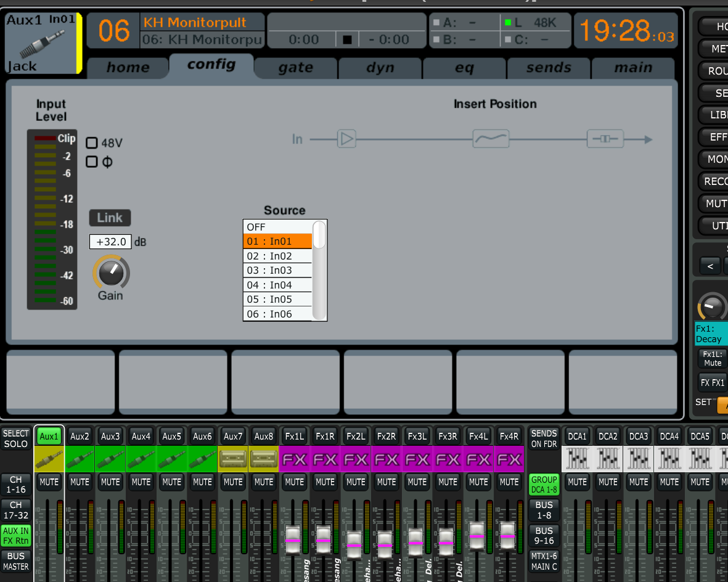The width and height of the screenshot is (728, 582).
Task: Click the fader-group icon on the DCA1 strip
Action: (577, 459)
